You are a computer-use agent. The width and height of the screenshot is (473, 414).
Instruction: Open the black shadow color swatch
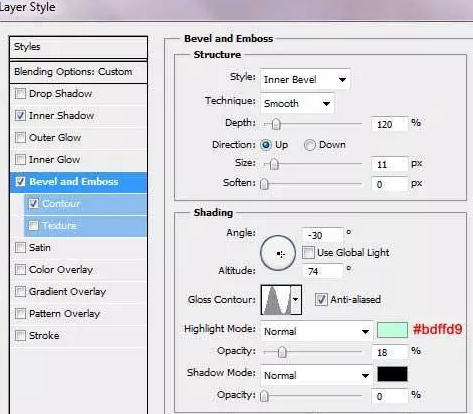(392, 374)
